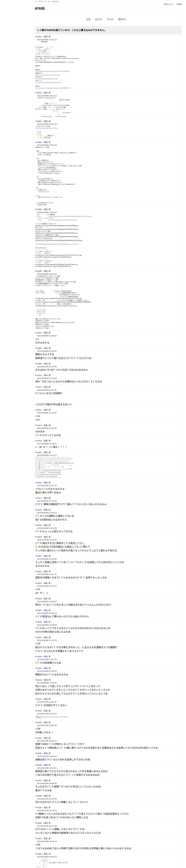
Task: Collapse post 0007 with its triangle
Action: tap(36, 333)
